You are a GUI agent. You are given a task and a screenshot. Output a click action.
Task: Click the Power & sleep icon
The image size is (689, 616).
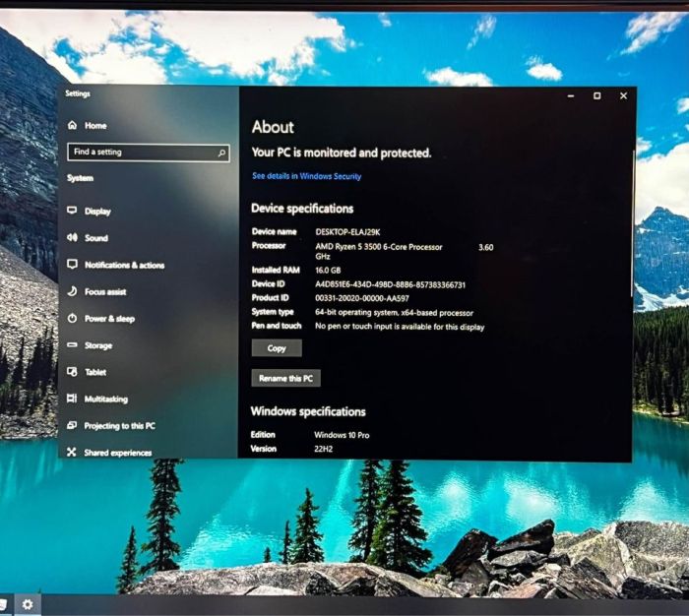pos(72,318)
